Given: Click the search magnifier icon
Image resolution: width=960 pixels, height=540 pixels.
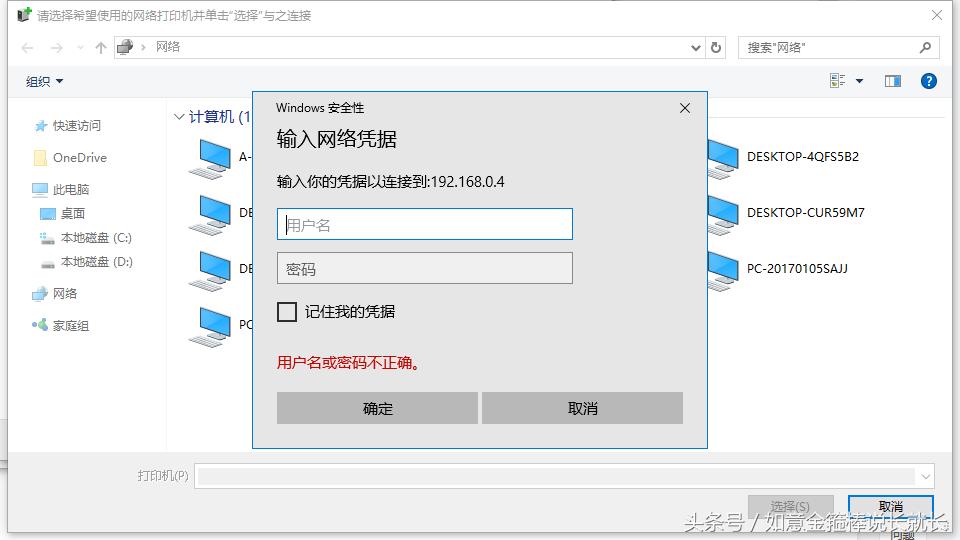Looking at the screenshot, I should click(925, 48).
